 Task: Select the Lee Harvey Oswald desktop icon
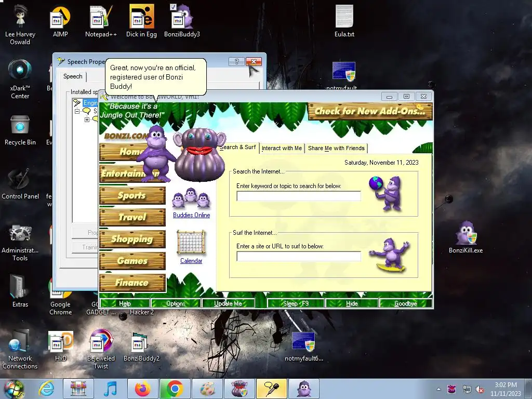20,24
